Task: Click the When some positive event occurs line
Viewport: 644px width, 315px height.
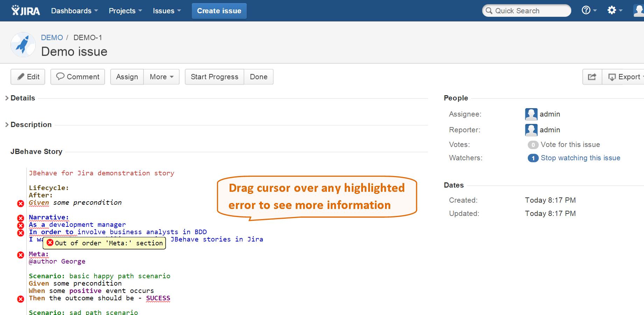Action: tap(91, 291)
